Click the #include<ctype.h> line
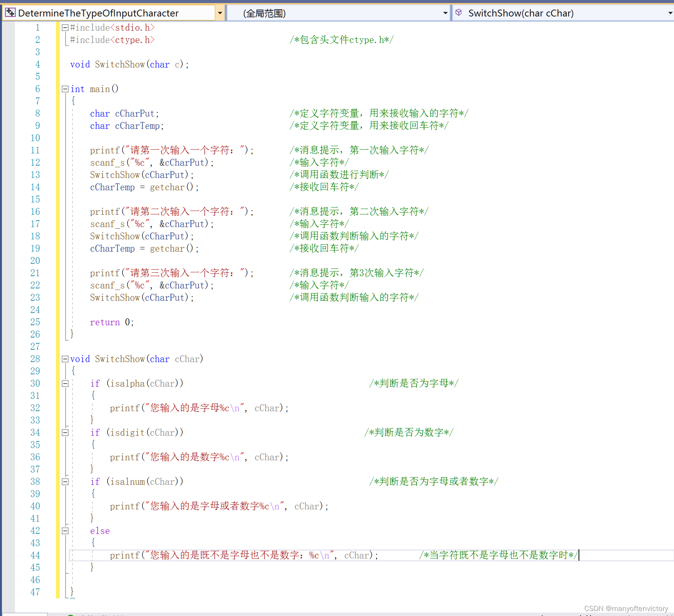Screen dimensions: 674x616 point(112,40)
